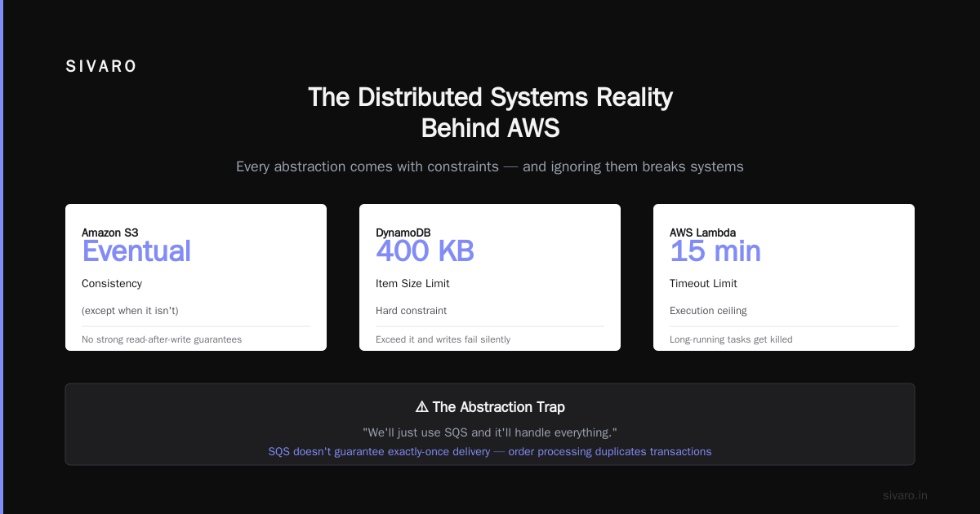Click the warning icon beside 'The Abstraction Trap'
Image resolution: width=980 pixels, height=514 pixels.
(422, 407)
